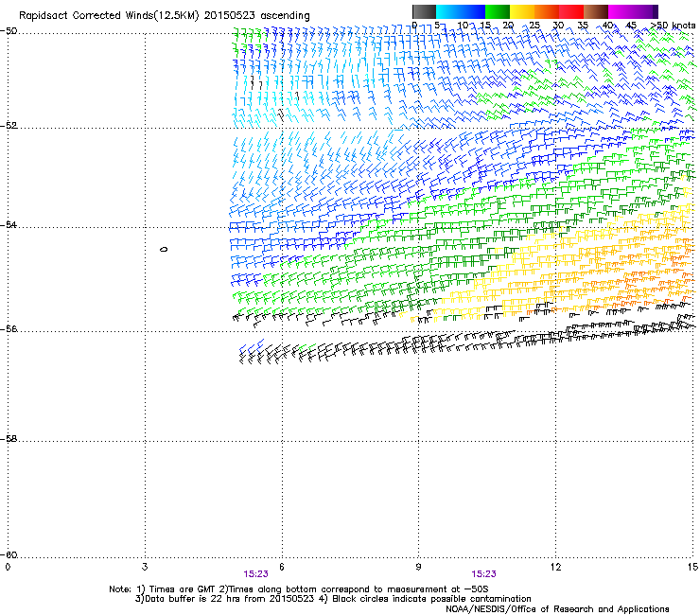Click the '-60' latitude axis label
This screenshot has height=615, width=700.
pos(9,555)
